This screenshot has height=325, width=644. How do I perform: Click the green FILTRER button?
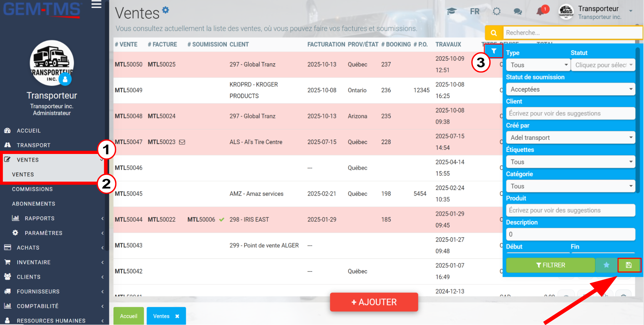coord(551,265)
